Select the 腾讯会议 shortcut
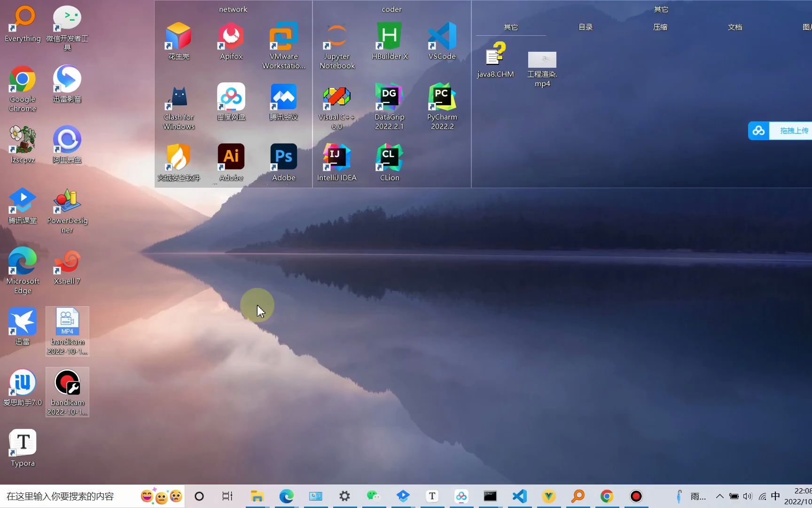The width and height of the screenshot is (812, 508). click(x=284, y=102)
